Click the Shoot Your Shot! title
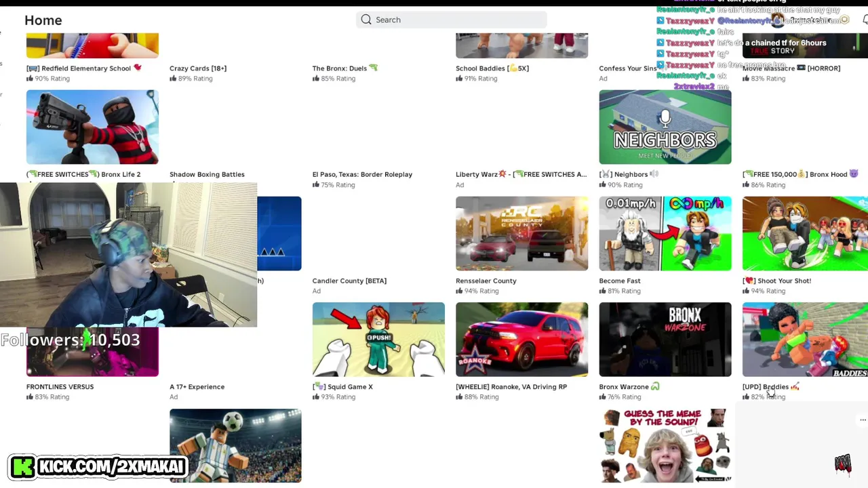Screen dimensions: 868x488 [x=776, y=281]
